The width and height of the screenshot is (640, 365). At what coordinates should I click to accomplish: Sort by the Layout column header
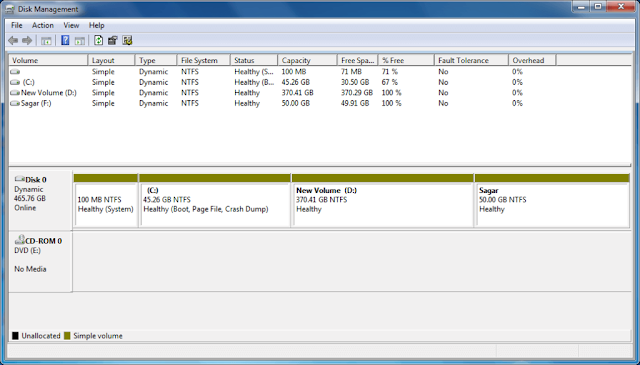click(111, 60)
